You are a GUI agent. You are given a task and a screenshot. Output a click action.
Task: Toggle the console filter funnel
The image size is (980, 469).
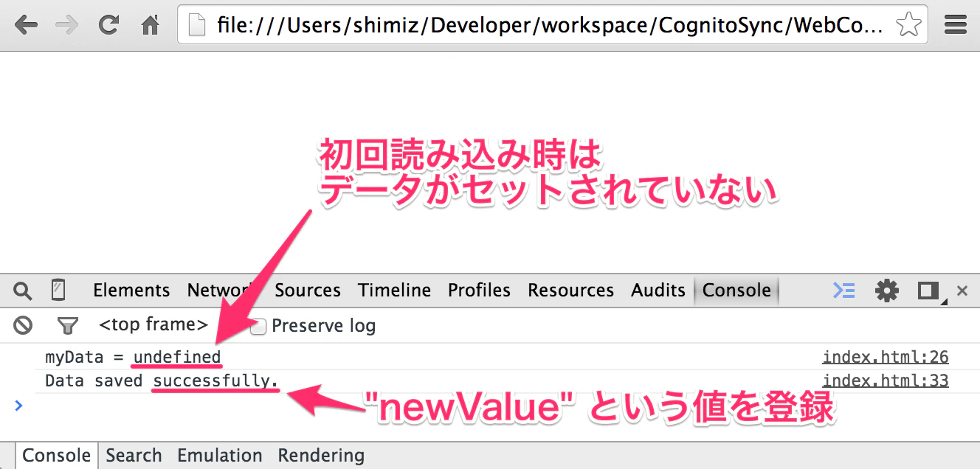(x=67, y=325)
